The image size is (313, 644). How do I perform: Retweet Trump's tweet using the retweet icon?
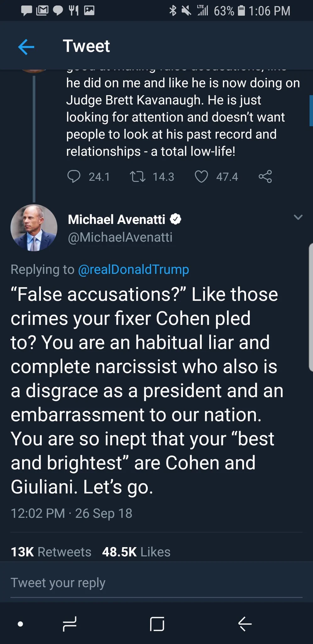pos(138,176)
